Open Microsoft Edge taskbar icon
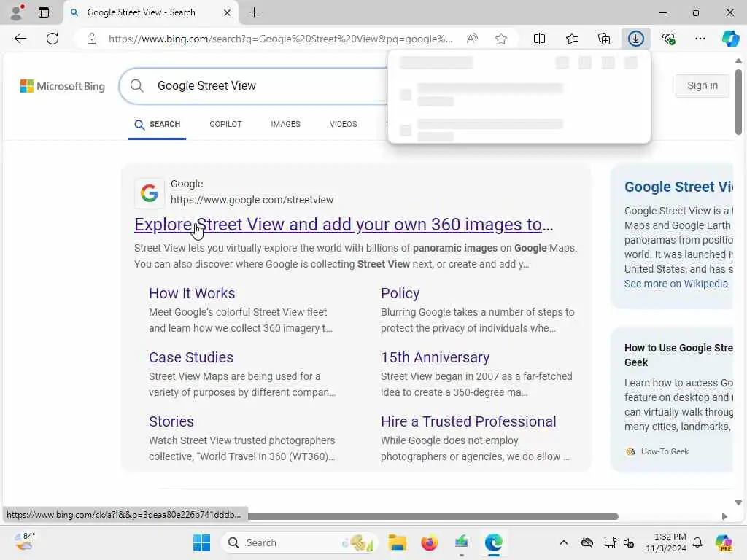Screen dimensions: 747x560 click(x=494, y=542)
